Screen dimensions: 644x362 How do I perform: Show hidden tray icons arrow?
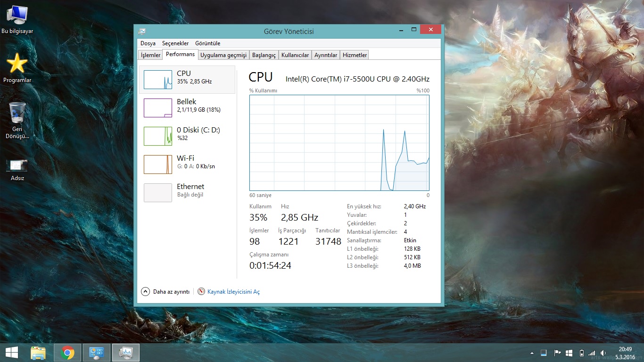[x=532, y=353]
